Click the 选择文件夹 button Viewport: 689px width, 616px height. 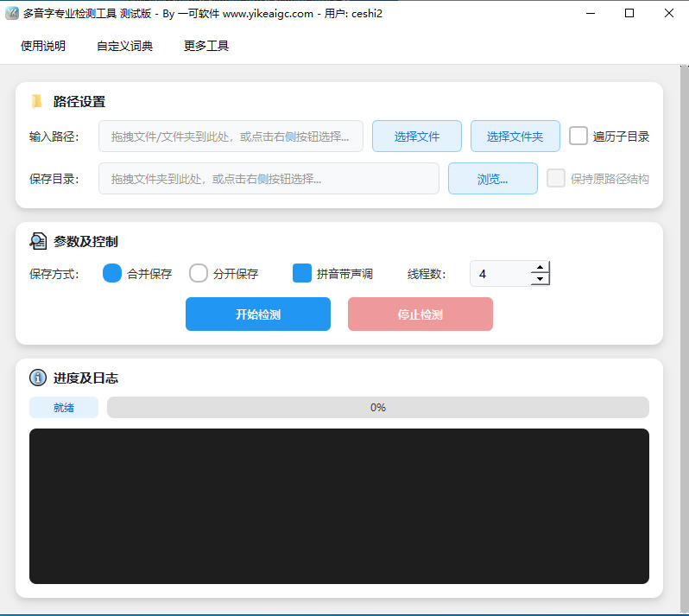tap(515, 137)
